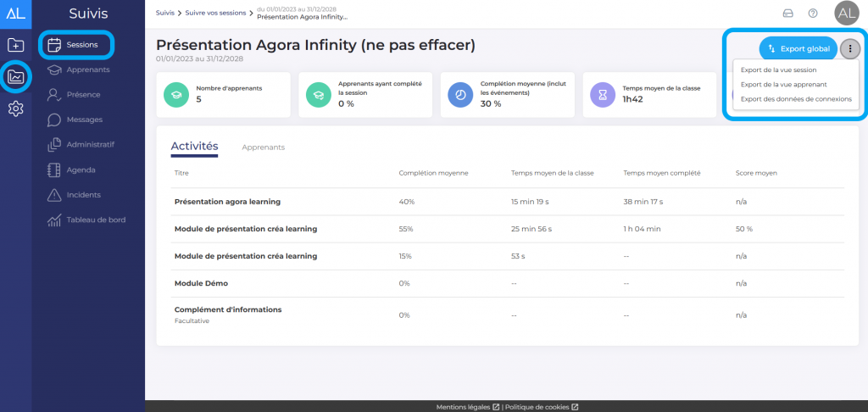The image size is (868, 412).
Task: Click the AL logo in top-left corner
Action: coord(15,13)
